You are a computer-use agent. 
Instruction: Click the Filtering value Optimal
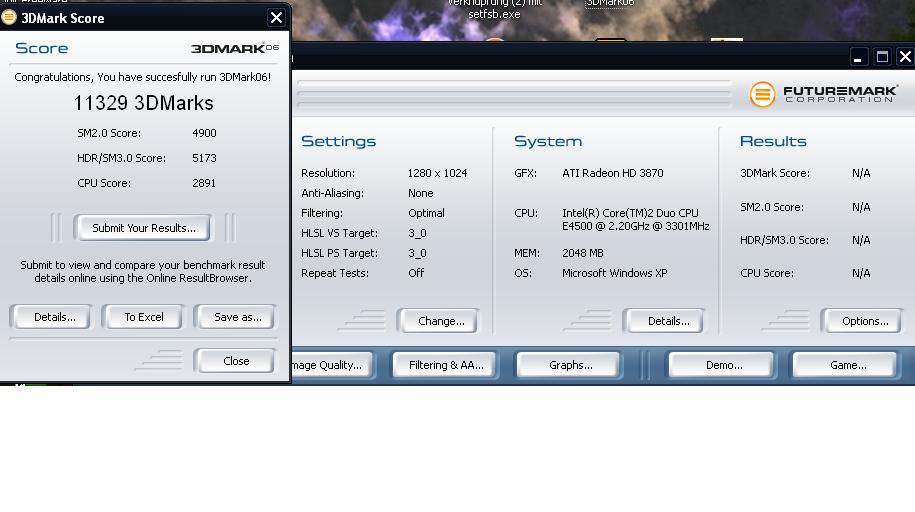point(426,213)
